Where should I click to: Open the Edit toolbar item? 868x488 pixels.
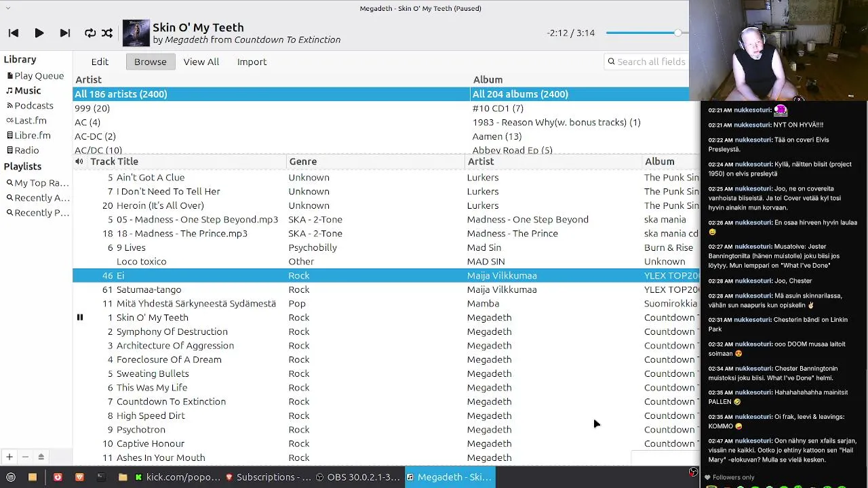100,62
